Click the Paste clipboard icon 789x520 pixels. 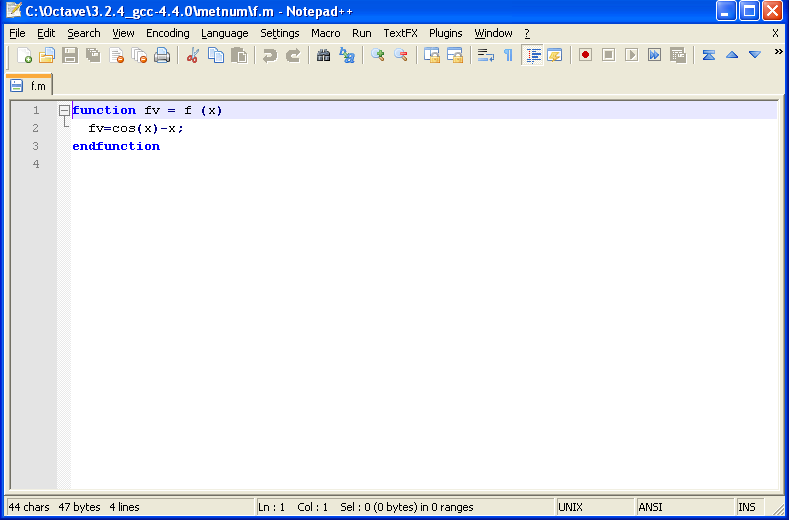coord(239,55)
